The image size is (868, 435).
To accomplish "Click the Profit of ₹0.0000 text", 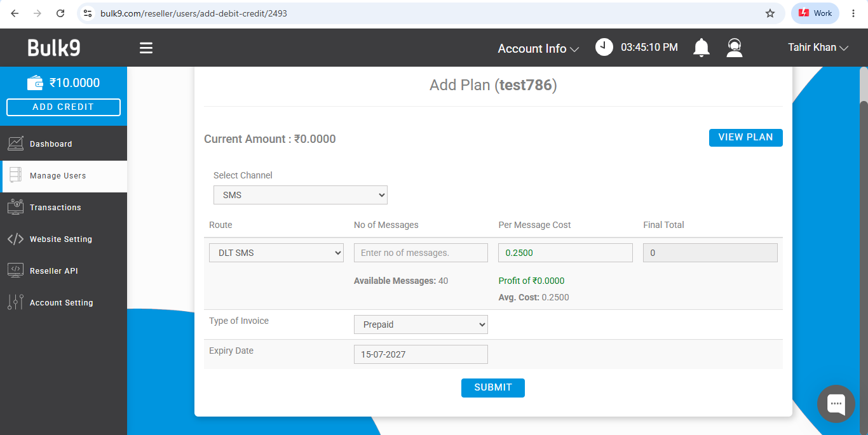I will click(x=531, y=281).
